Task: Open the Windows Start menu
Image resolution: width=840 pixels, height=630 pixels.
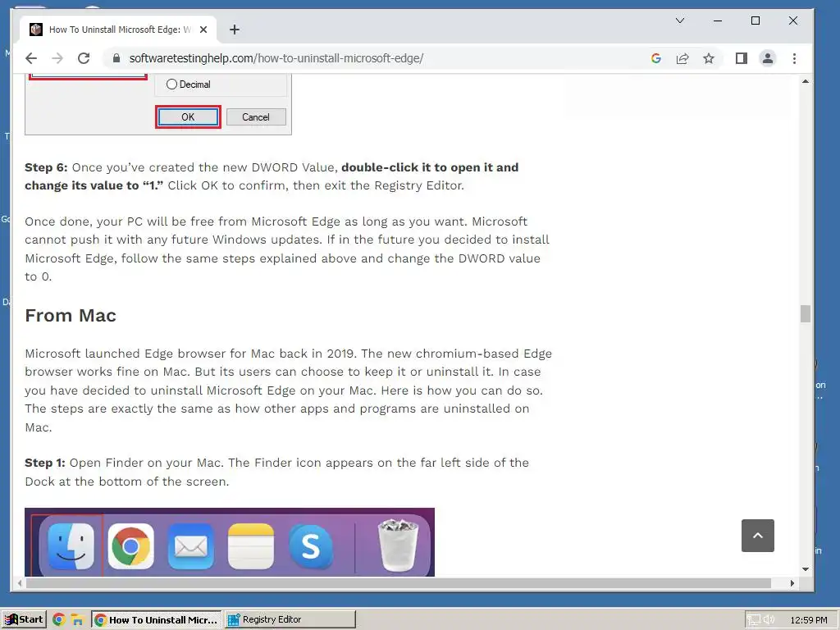Action: [24, 619]
